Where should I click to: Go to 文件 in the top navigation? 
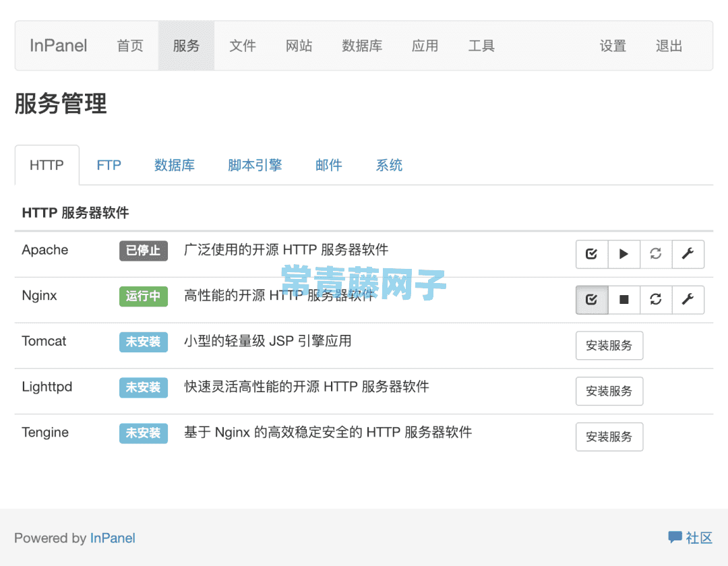click(x=243, y=46)
